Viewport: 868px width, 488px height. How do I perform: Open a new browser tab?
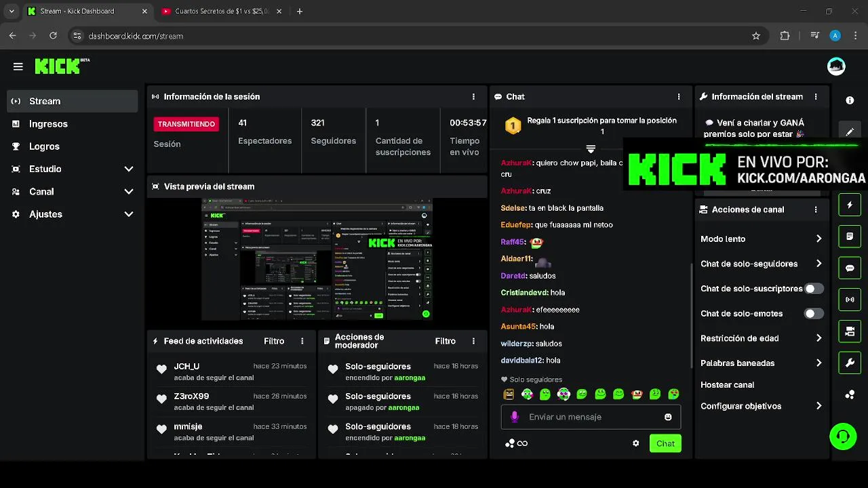click(x=300, y=12)
